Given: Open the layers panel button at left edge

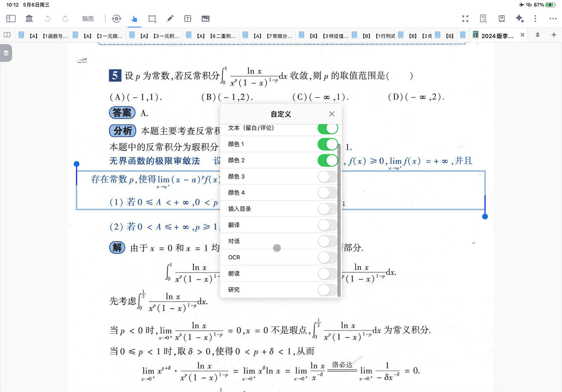Looking at the screenshot, I should (x=6, y=53).
